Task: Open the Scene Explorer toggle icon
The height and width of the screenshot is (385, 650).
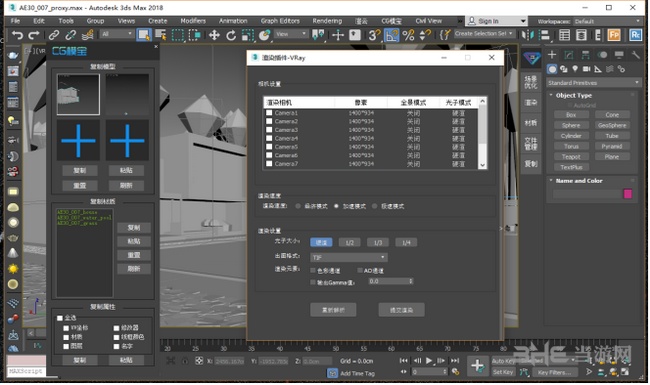Action: coord(564,35)
